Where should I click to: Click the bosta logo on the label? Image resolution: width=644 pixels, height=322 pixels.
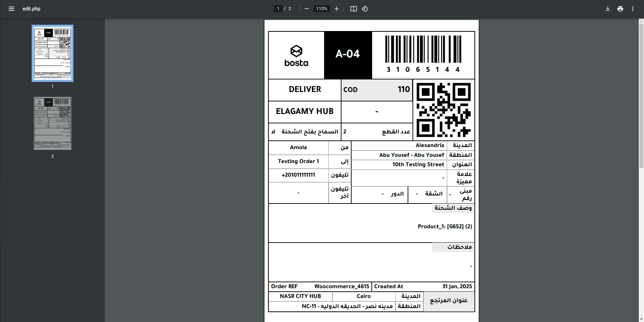(296, 56)
